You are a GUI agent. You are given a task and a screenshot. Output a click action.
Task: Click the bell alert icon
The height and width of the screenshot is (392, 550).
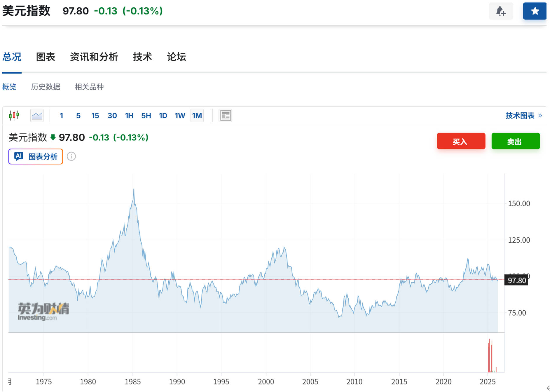pyautogui.click(x=501, y=11)
